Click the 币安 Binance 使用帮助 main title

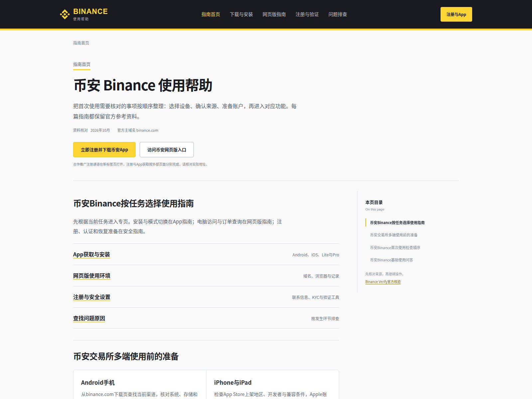coord(143,85)
